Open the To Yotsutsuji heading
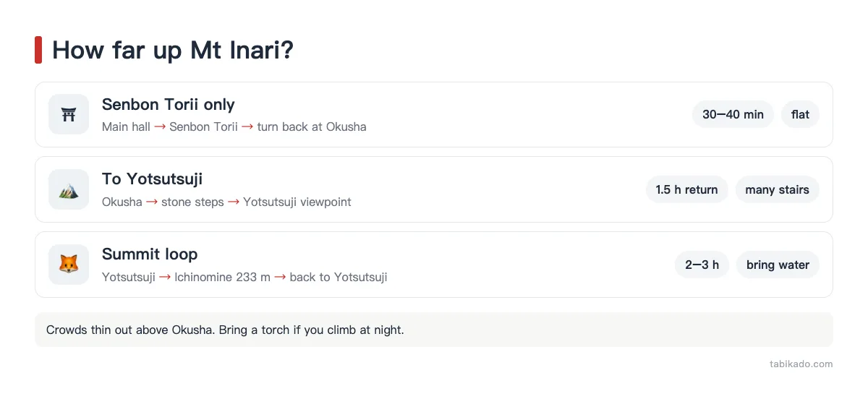This screenshot has width=868, height=399. (152, 179)
